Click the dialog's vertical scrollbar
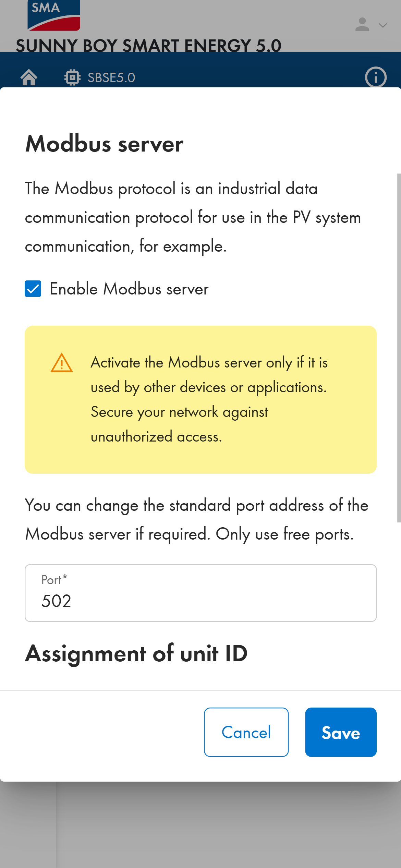This screenshot has width=401, height=868. [399, 348]
